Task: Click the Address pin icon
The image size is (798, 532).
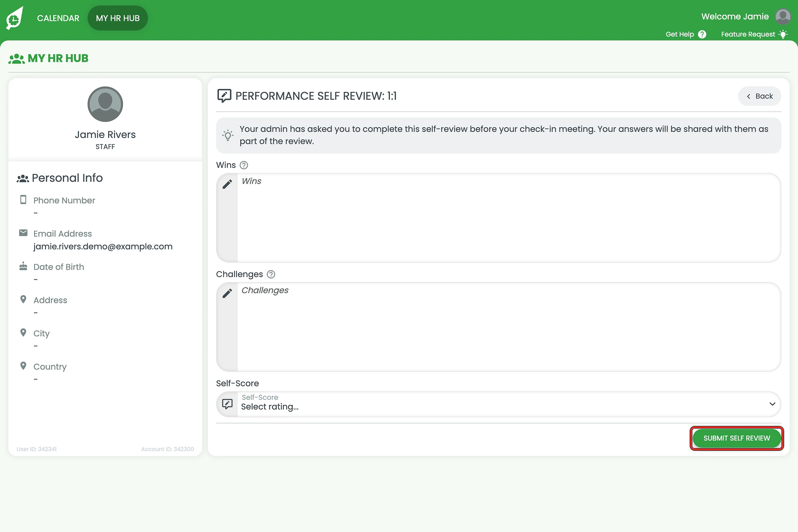Action: tap(23, 299)
